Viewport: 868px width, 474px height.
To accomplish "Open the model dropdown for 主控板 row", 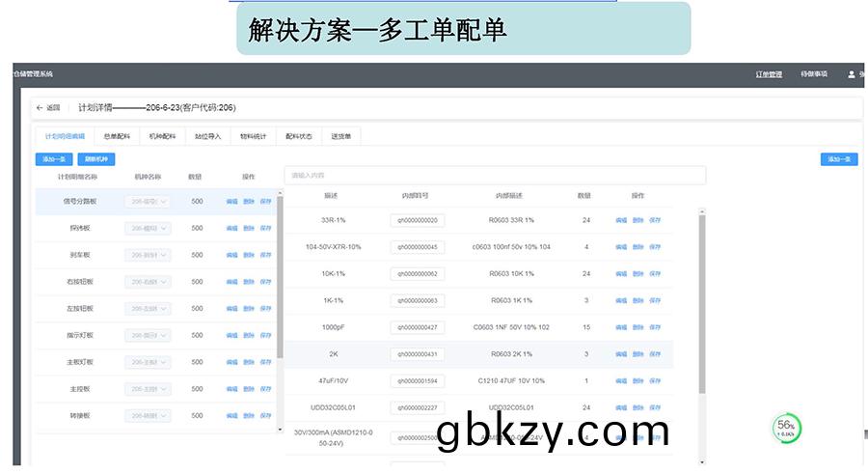I will pyautogui.click(x=148, y=389).
